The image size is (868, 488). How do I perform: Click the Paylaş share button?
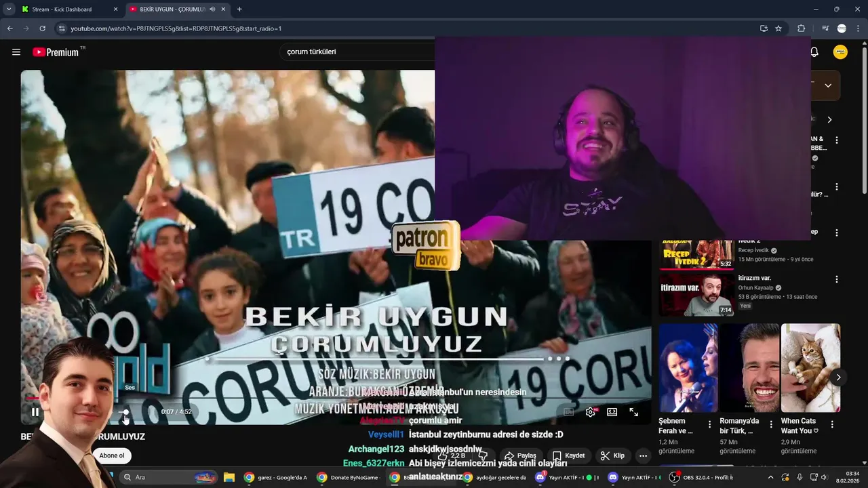(520, 455)
